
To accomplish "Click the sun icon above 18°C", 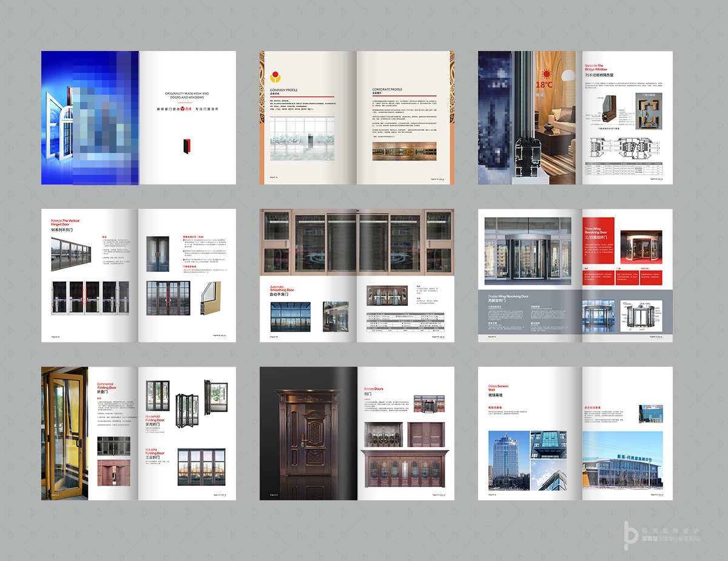I will [544, 73].
